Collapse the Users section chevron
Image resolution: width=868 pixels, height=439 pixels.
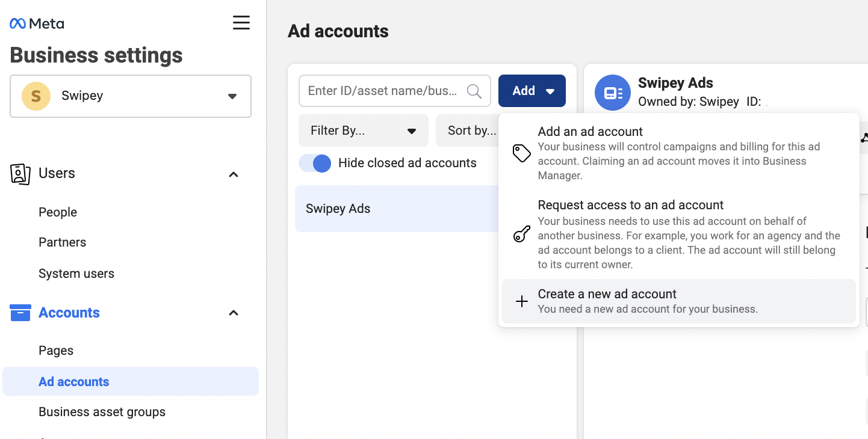(234, 174)
